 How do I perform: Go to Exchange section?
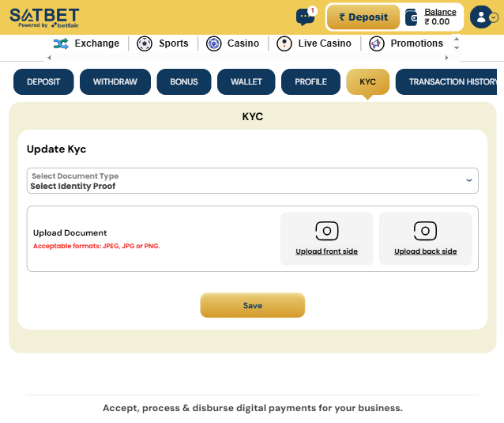pyautogui.click(x=97, y=43)
